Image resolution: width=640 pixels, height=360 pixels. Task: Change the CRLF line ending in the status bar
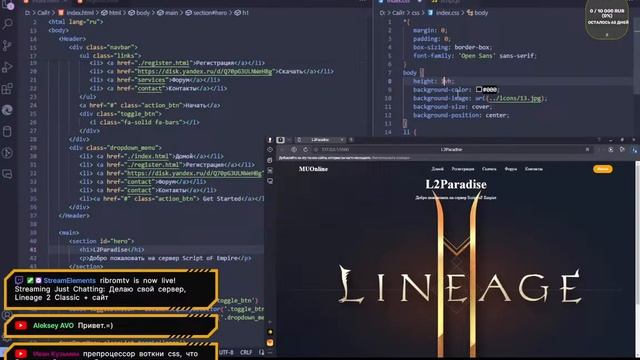click(246, 352)
